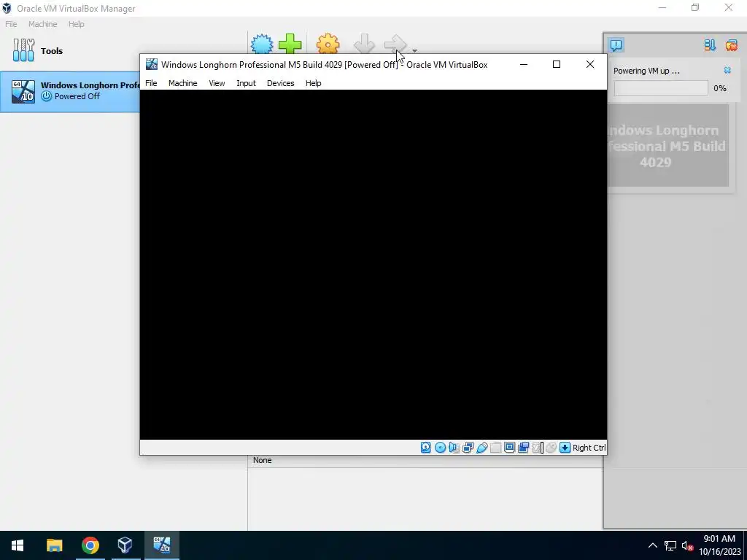Open the Input menu in the VM window
Viewport: 747px width, 560px height.
coord(246,83)
